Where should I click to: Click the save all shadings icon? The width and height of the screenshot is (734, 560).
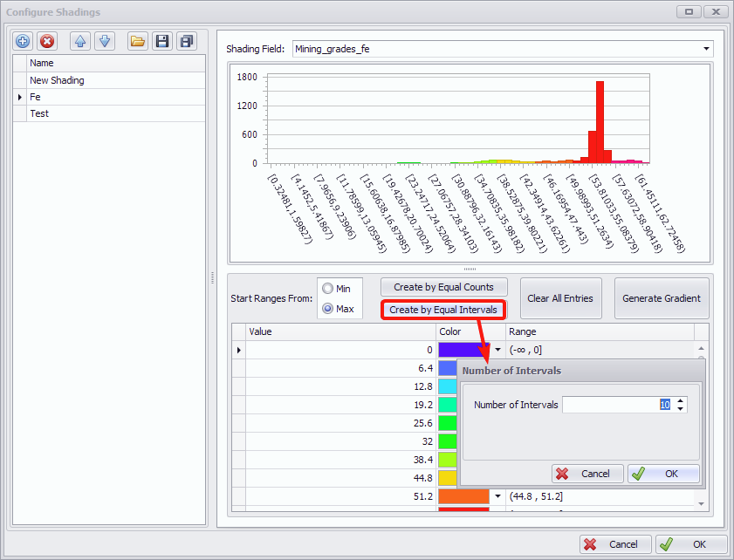186,41
